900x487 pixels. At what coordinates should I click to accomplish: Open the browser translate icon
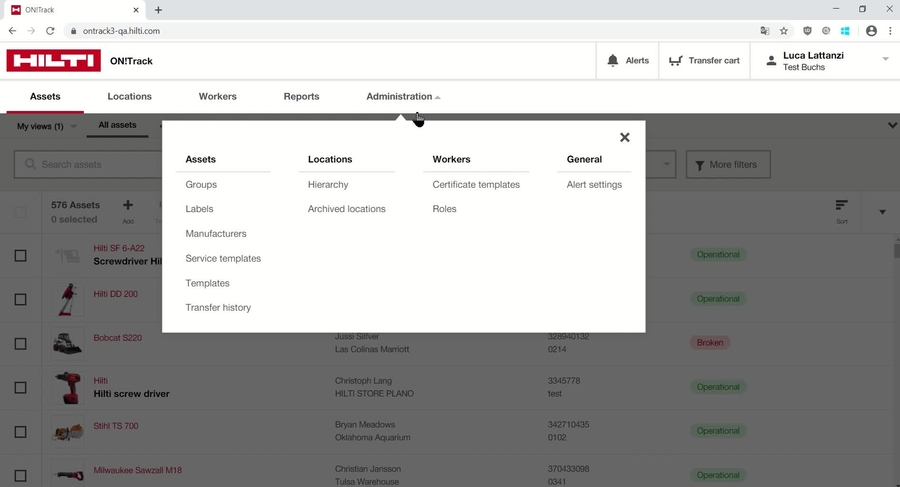[x=765, y=31]
